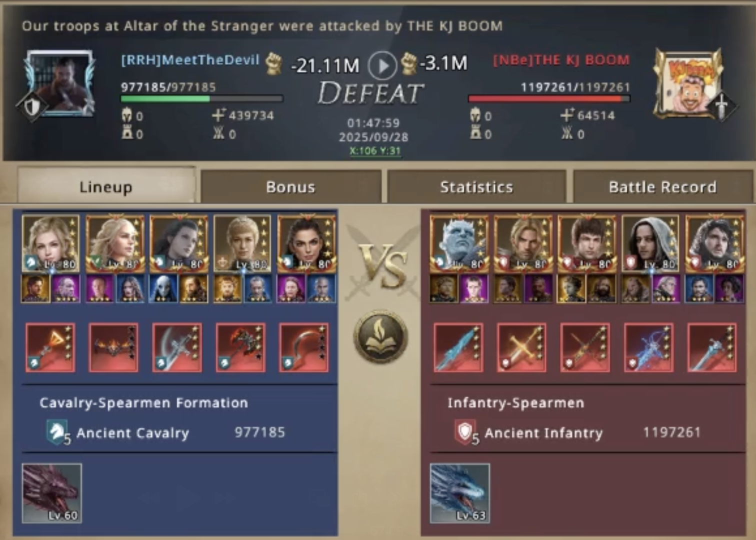Click the glowing triangle staff weapon icon
The height and width of the screenshot is (540, 756).
click(50, 347)
